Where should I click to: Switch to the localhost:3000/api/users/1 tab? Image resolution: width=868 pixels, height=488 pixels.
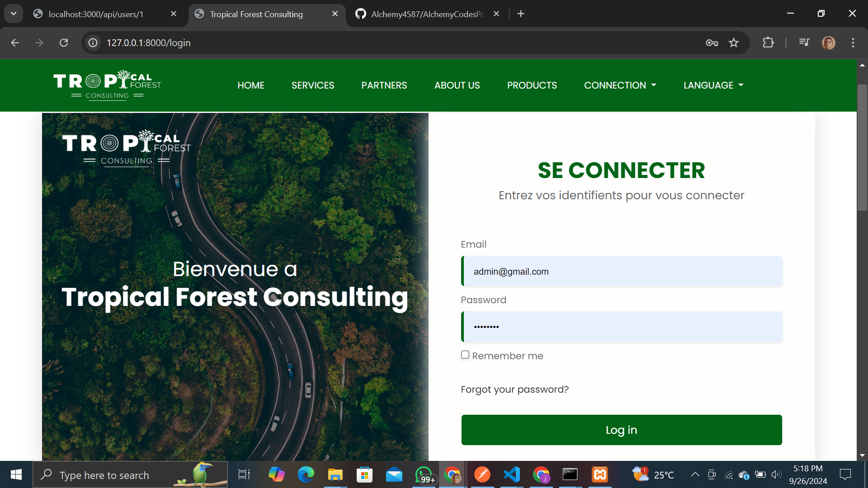(96, 14)
